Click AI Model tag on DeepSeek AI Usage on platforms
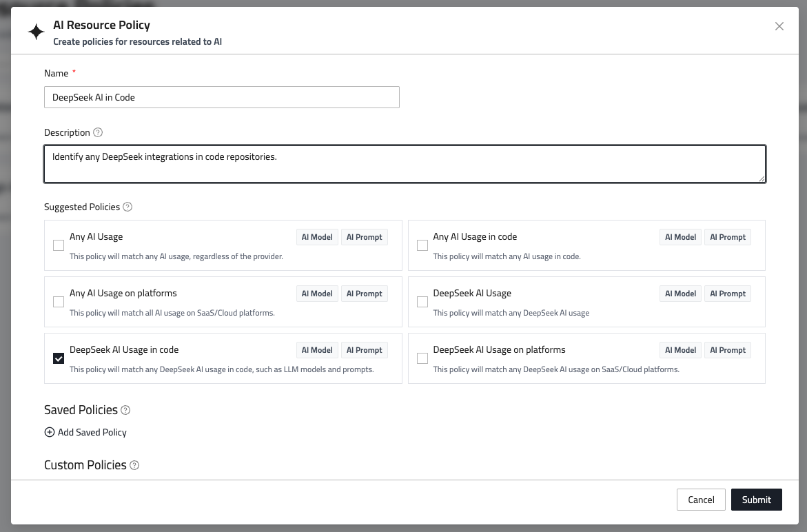The height and width of the screenshot is (532, 807). click(680, 350)
